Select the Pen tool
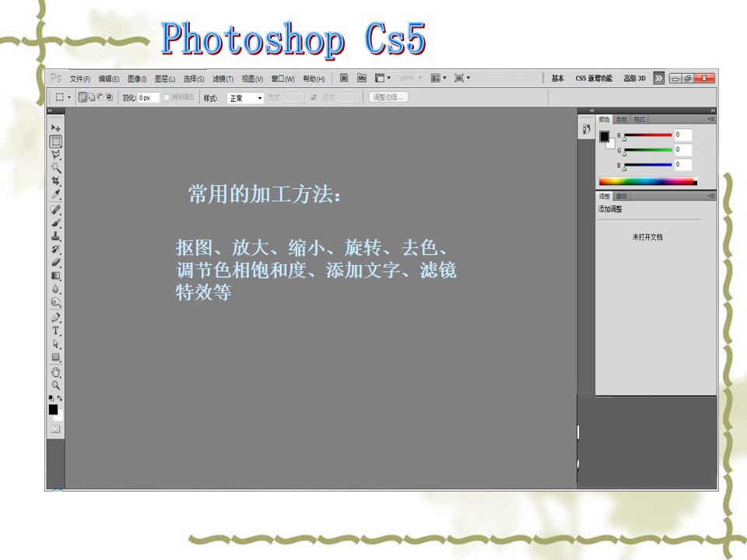747x560 pixels. (56, 317)
